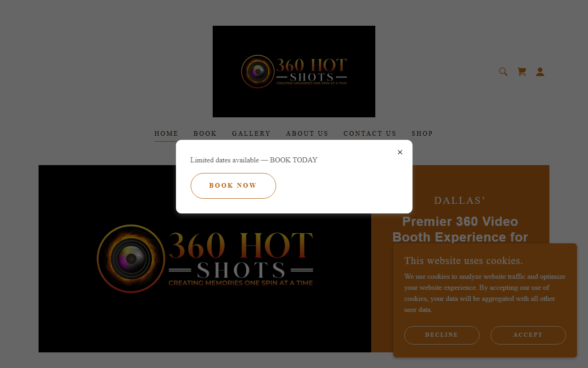The image size is (588, 368).
Task: Go to the HOME menu item
Action: 166,133
